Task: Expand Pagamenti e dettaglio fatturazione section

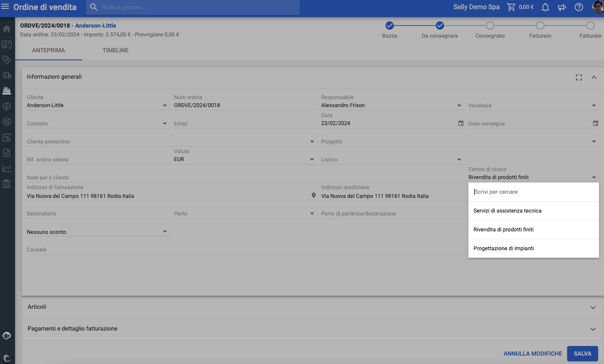Action: coord(593,329)
